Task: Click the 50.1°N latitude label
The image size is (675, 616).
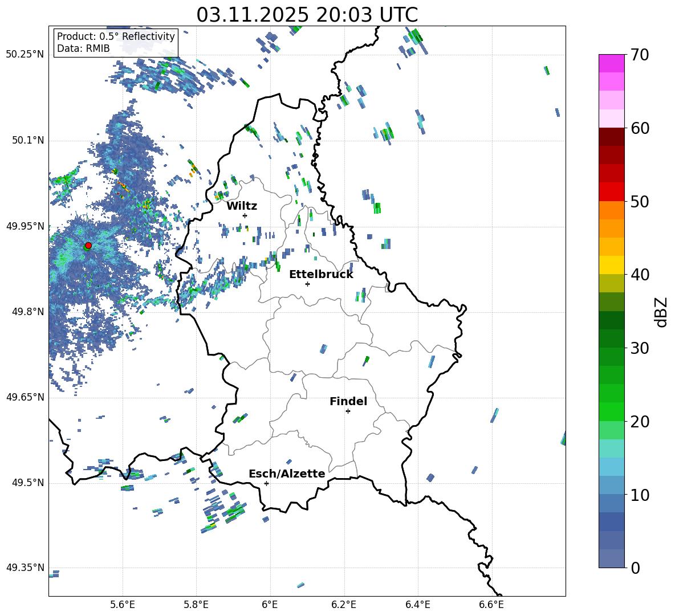Action: 28,141
